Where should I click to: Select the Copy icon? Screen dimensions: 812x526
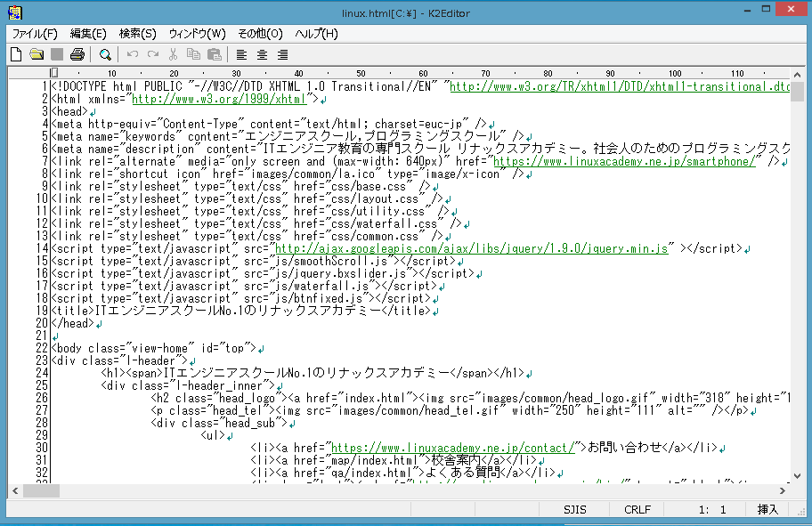tap(192, 53)
